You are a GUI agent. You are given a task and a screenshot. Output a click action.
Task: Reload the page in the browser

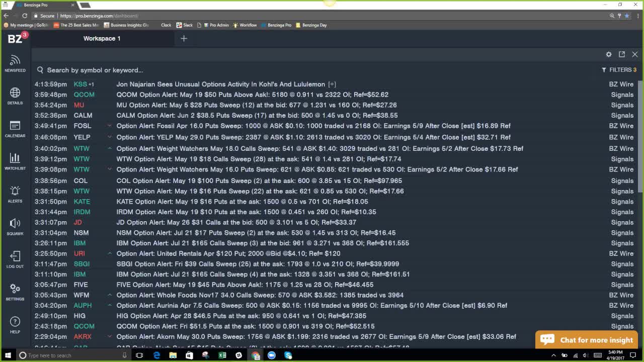click(25, 16)
